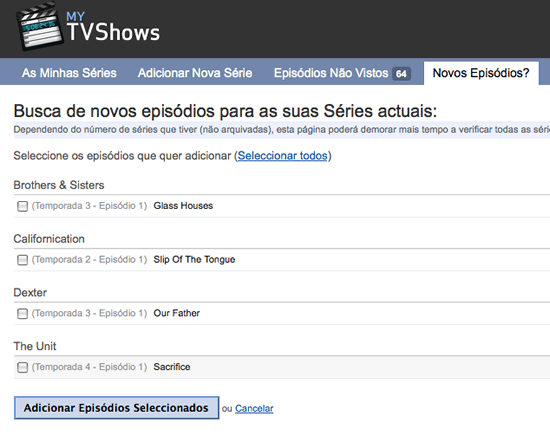550x436 pixels.
Task: Click the Slip Of The Tongue title
Action: (194, 260)
